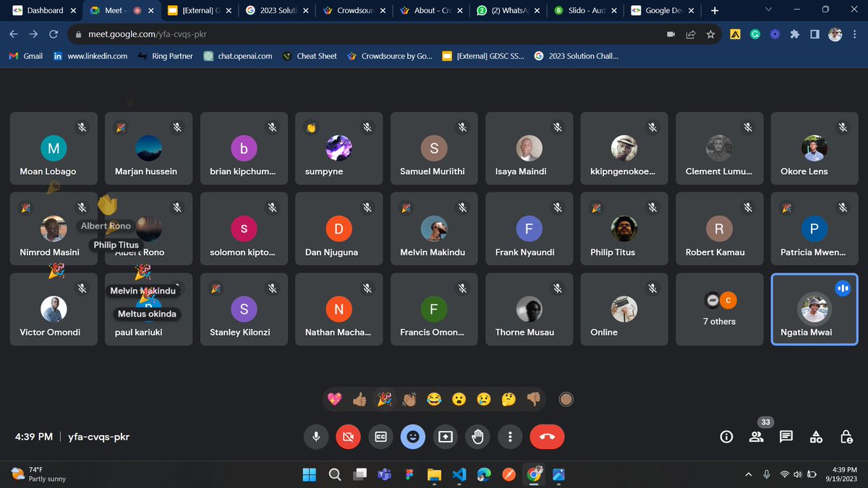Screen dimensions: 868x488
Task: Send the sparkling heart emoji reaction
Action: tap(334, 398)
